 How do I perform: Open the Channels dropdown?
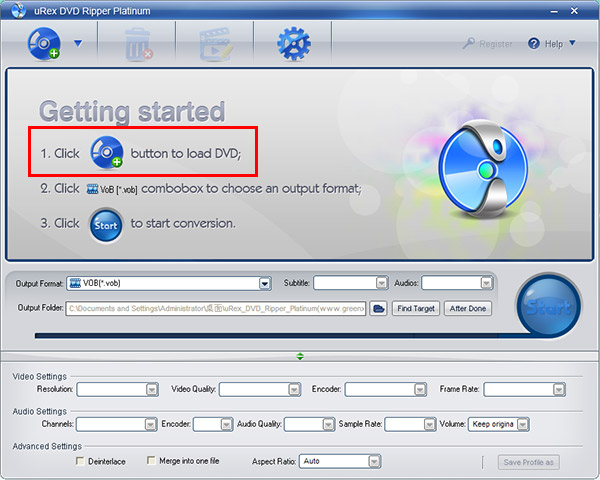[x=116, y=424]
